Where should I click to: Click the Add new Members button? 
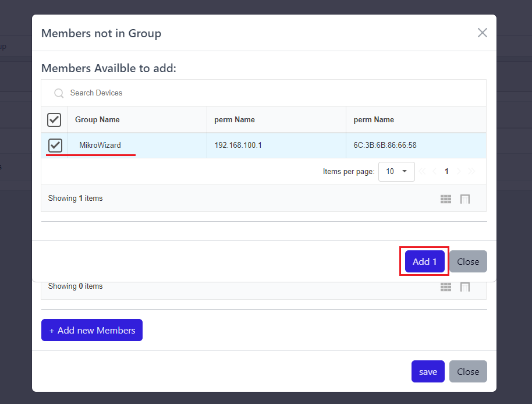(92, 330)
